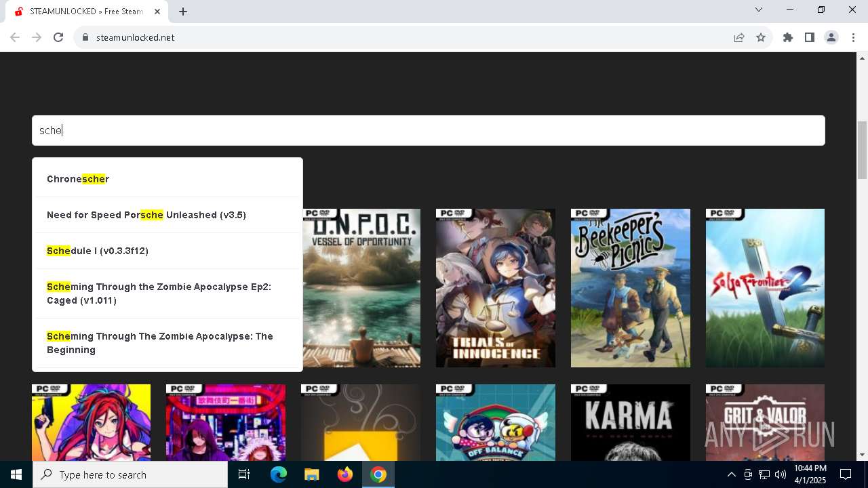Open Chrome's three-dot menu
Viewport: 868px width, 488px height.
pos(853,37)
